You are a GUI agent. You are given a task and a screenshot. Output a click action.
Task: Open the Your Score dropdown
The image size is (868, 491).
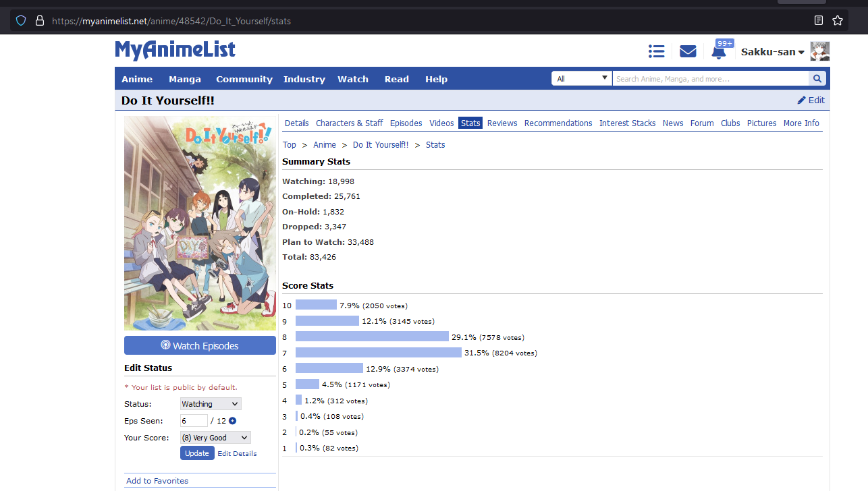point(215,438)
